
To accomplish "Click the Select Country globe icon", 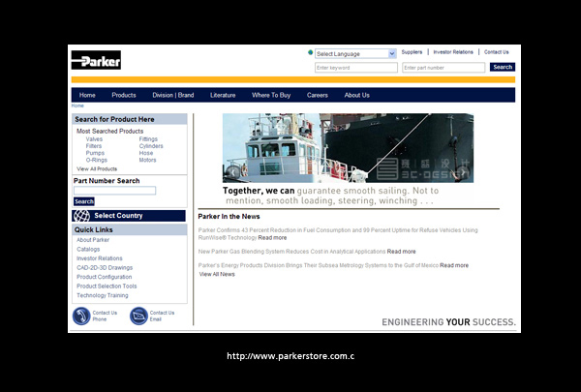I will [81, 216].
